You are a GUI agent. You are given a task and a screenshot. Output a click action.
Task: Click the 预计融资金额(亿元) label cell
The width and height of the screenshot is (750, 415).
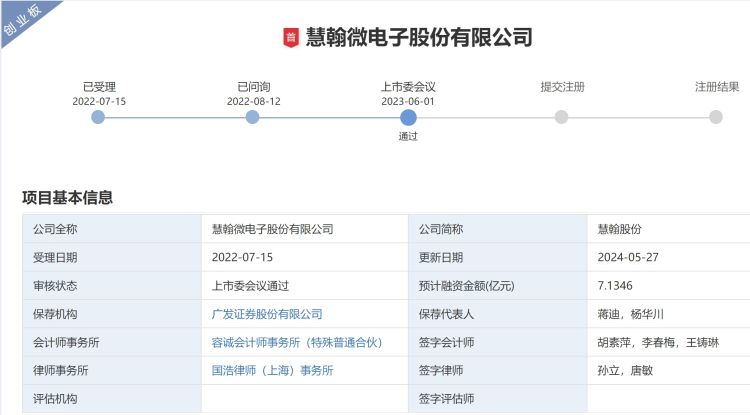[498, 285]
